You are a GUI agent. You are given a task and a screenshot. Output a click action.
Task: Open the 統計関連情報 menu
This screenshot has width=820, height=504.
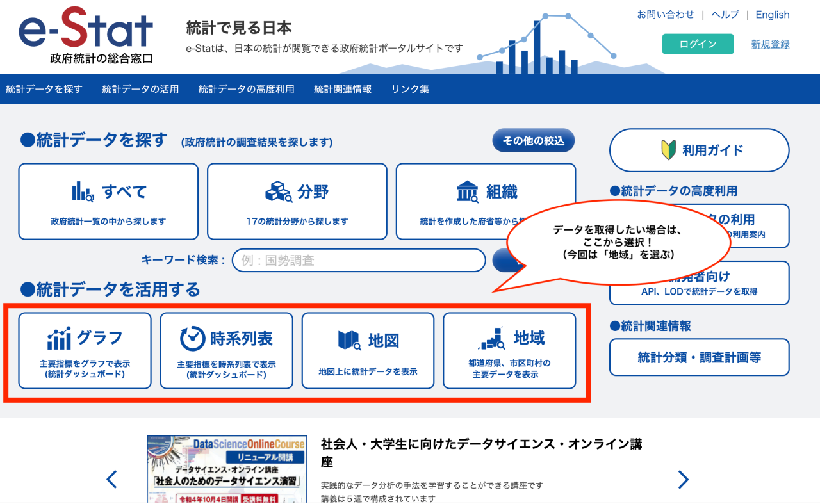(342, 89)
